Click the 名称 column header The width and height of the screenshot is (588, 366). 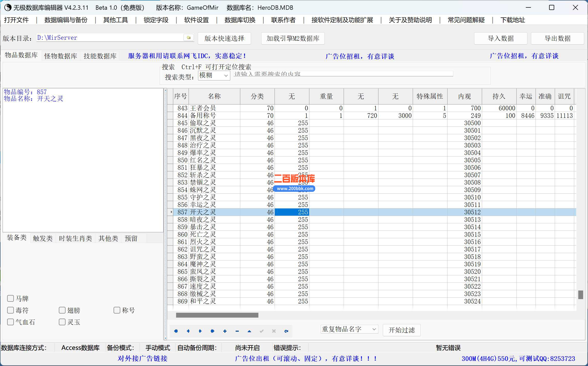[214, 96]
